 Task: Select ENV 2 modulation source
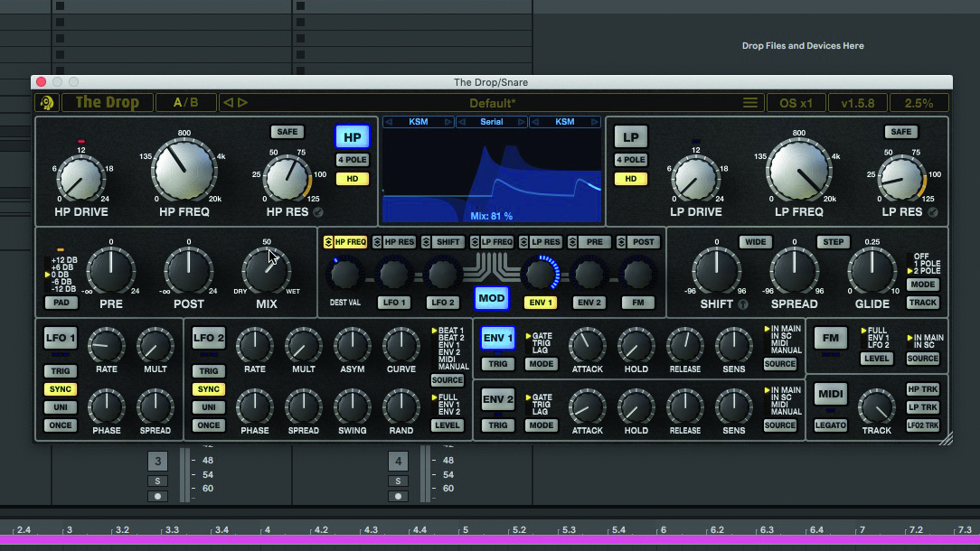(x=589, y=303)
